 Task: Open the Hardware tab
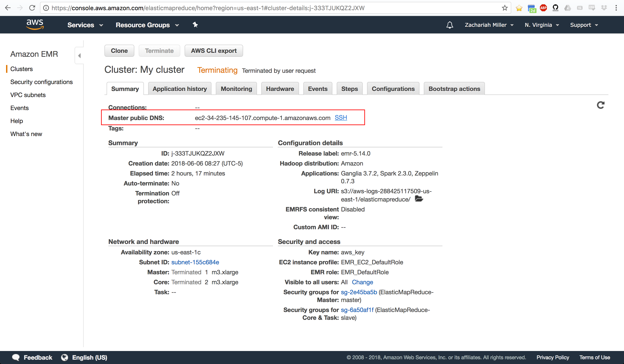(280, 89)
